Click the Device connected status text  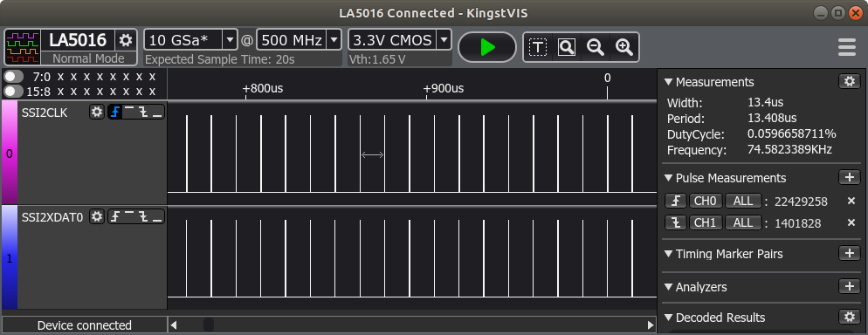(84, 325)
